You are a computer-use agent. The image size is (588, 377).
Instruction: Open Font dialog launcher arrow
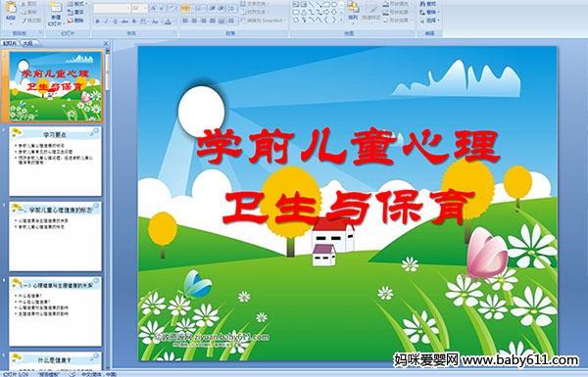175,33
